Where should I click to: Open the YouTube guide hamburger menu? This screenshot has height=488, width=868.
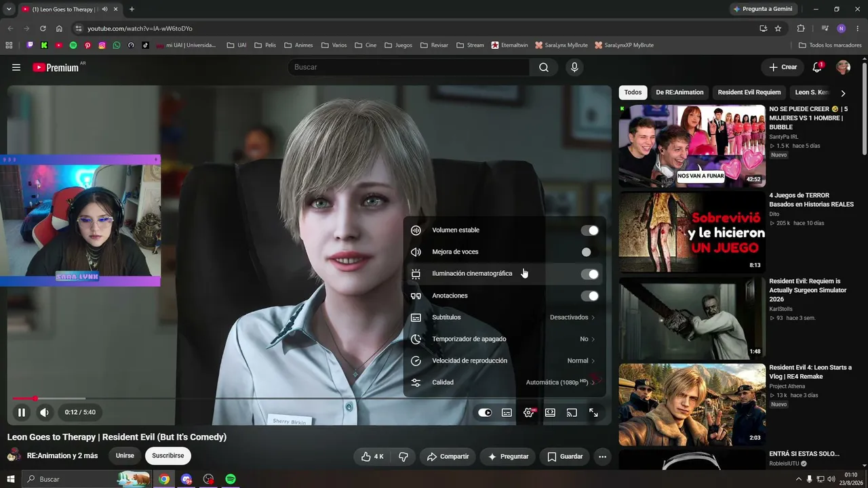tap(16, 67)
